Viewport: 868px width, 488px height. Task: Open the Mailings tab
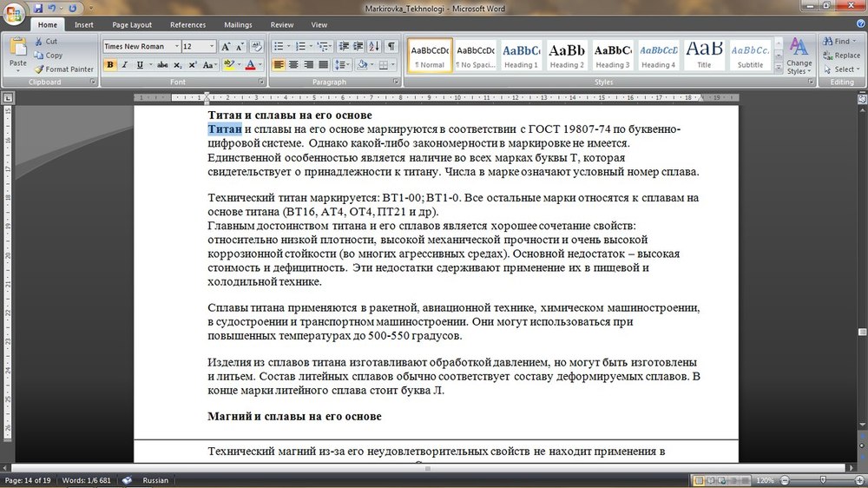tap(238, 25)
